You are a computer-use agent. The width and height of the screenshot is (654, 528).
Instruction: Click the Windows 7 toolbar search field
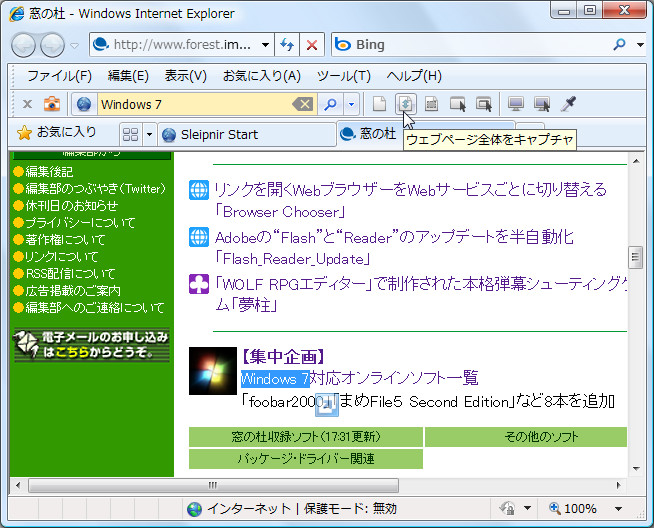194,104
